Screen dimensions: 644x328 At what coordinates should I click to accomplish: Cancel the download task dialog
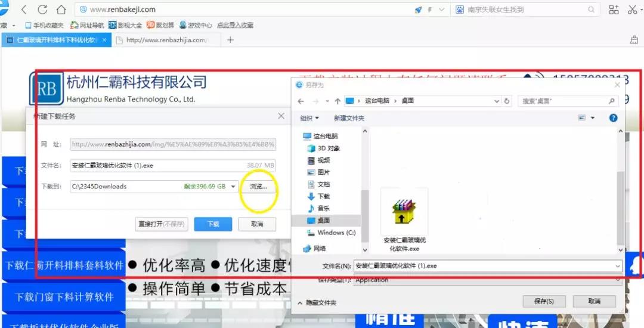pos(257,224)
